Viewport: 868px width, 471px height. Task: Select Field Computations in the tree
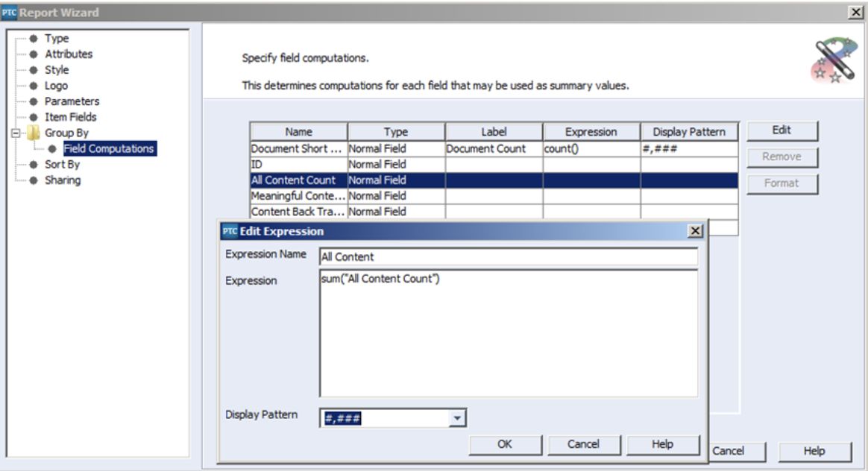pyautogui.click(x=109, y=148)
